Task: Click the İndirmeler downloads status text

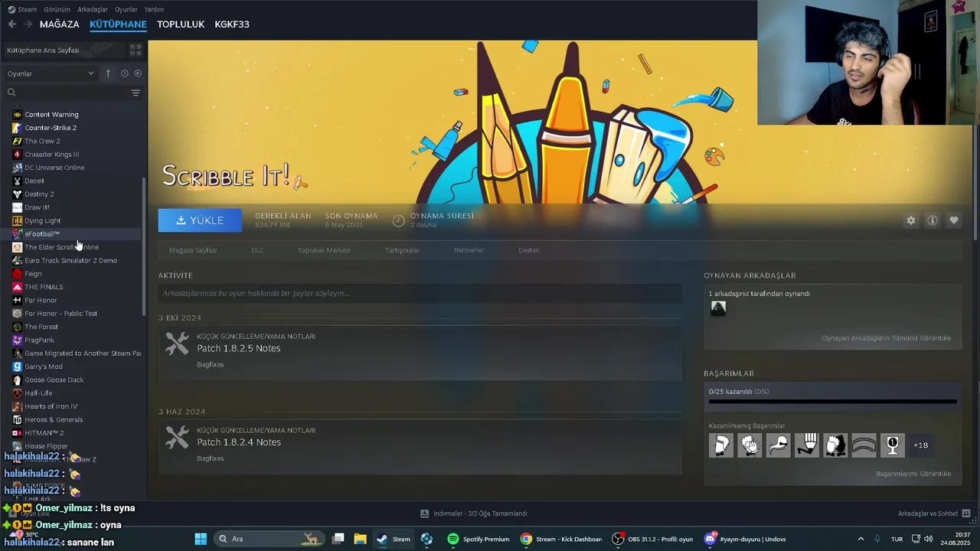Action: pos(480,514)
